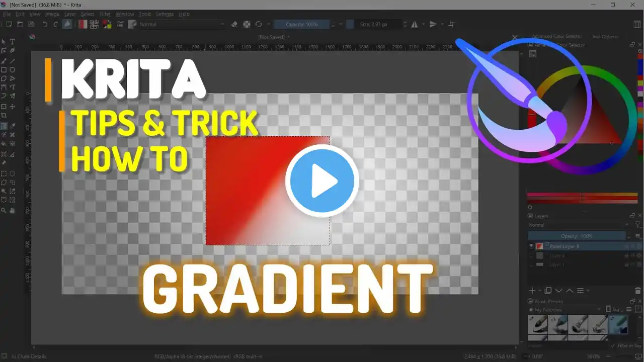
Task: Open the layer filter funnel icon
Action: 638,225
